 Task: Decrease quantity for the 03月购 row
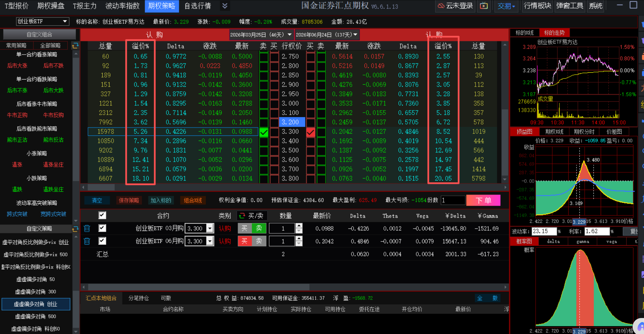(x=299, y=231)
